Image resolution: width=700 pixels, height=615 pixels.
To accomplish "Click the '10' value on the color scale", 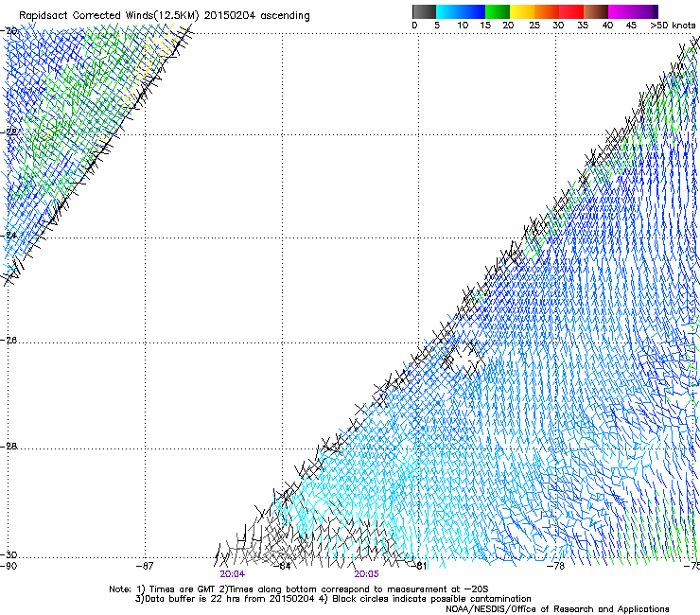I will coord(463,26).
